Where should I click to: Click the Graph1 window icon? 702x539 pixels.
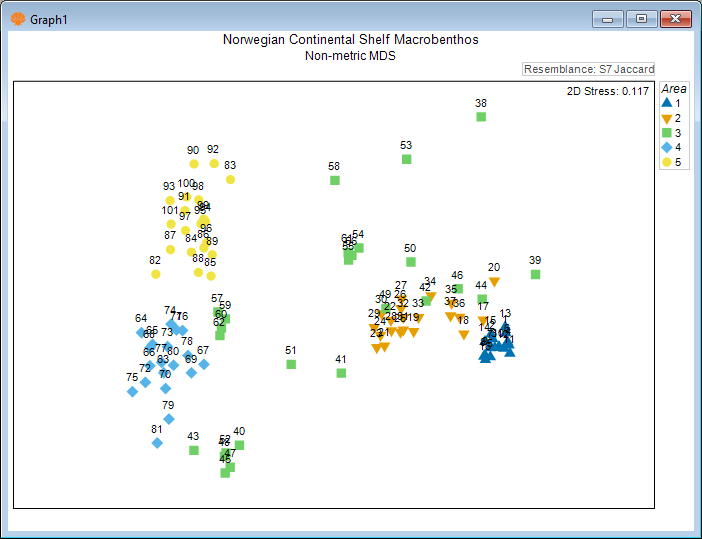tap(17, 18)
